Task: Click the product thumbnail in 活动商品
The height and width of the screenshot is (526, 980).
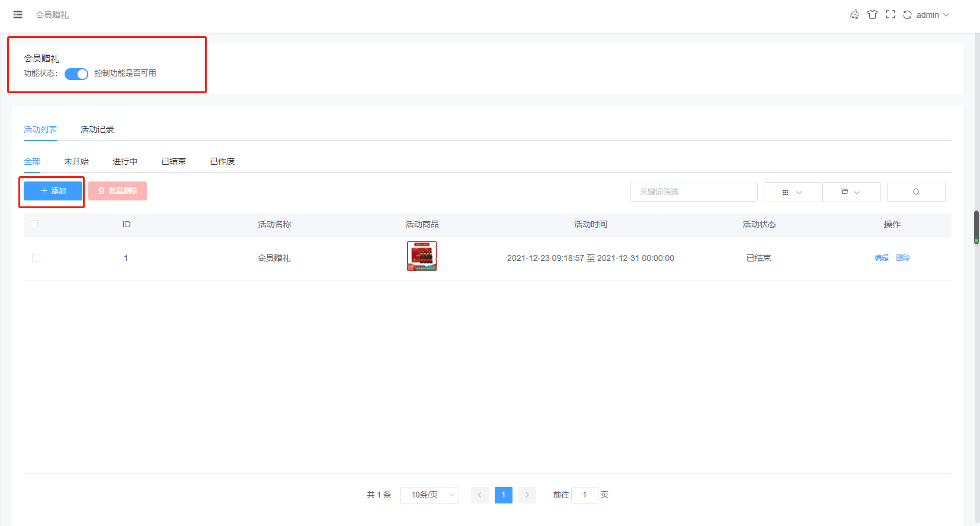Action: point(422,256)
